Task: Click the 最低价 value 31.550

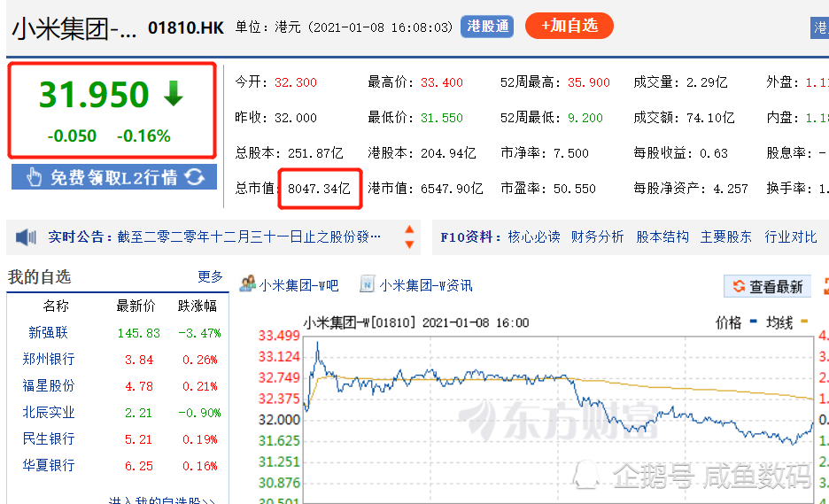Action: (441, 118)
